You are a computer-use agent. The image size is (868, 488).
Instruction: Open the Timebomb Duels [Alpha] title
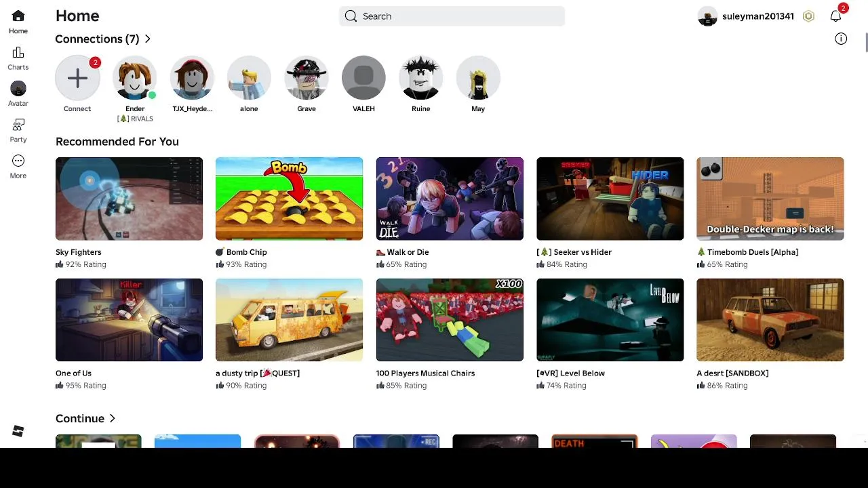(747, 252)
